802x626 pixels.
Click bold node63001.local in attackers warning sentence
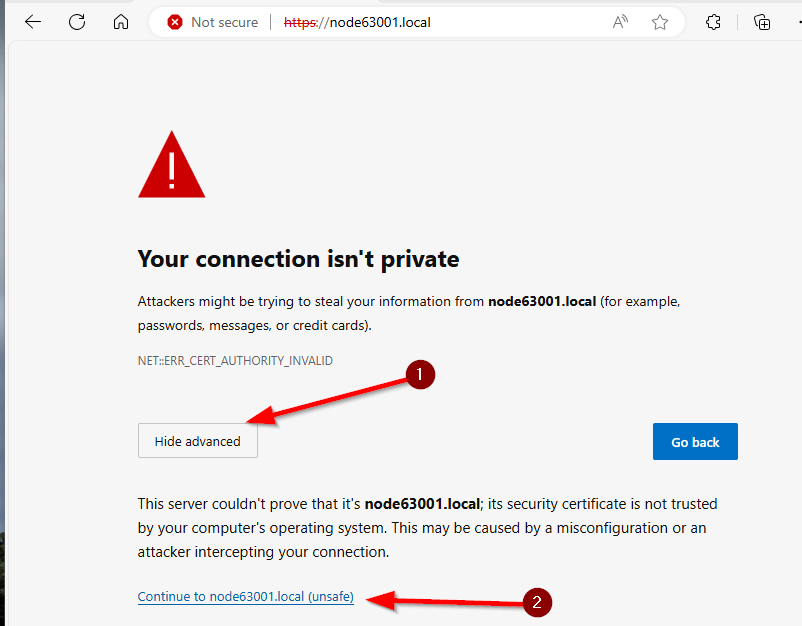[x=541, y=301]
